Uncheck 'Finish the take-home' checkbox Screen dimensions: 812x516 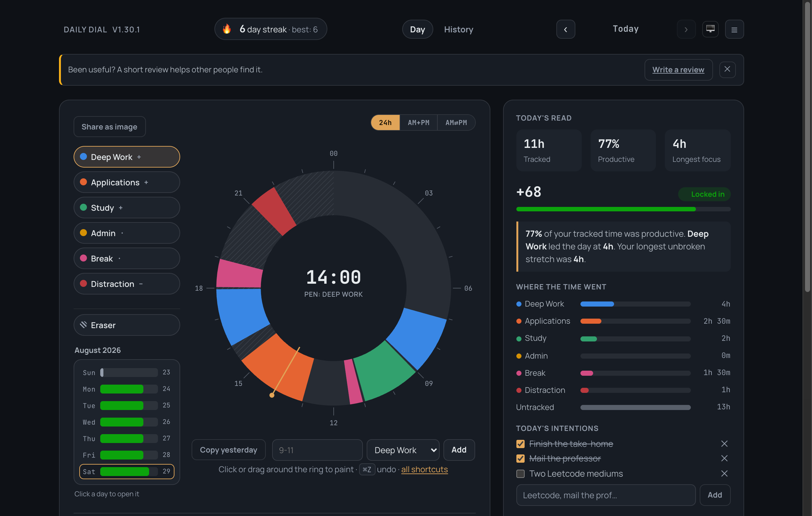pyautogui.click(x=520, y=443)
